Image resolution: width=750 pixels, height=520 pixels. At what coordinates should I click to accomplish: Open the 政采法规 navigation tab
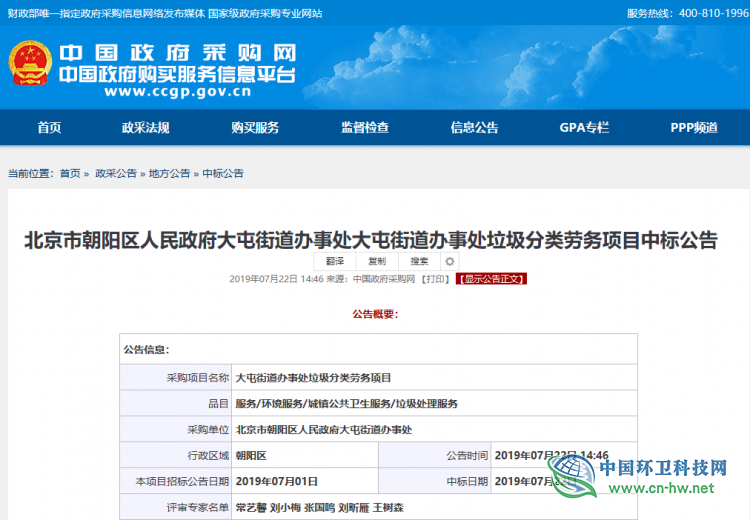click(146, 128)
